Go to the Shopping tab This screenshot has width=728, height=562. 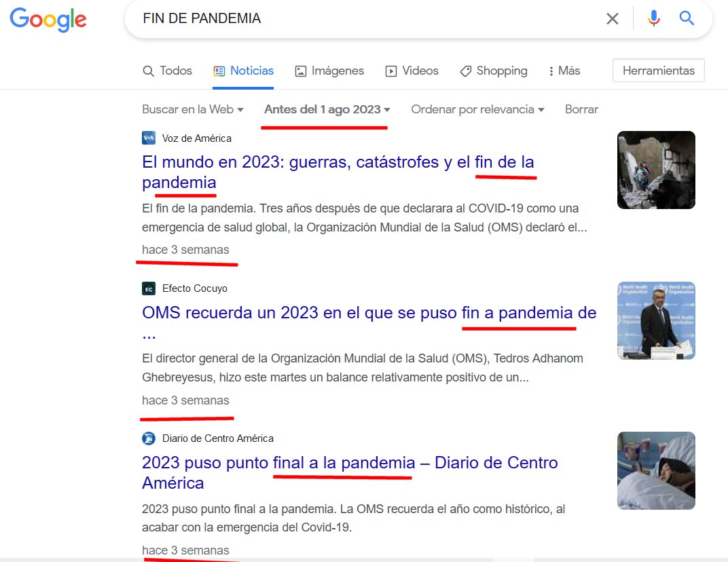coord(494,71)
